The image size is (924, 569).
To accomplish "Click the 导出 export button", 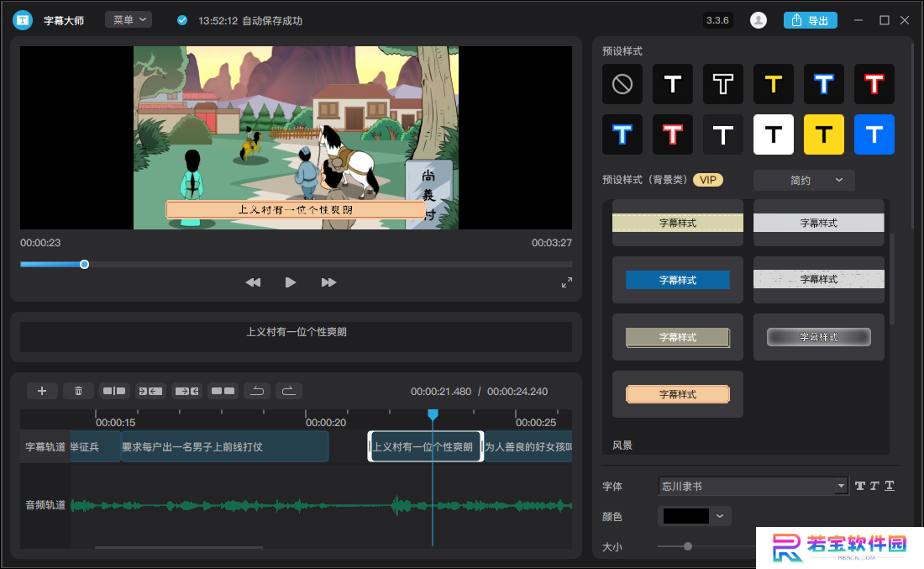I will click(x=811, y=20).
